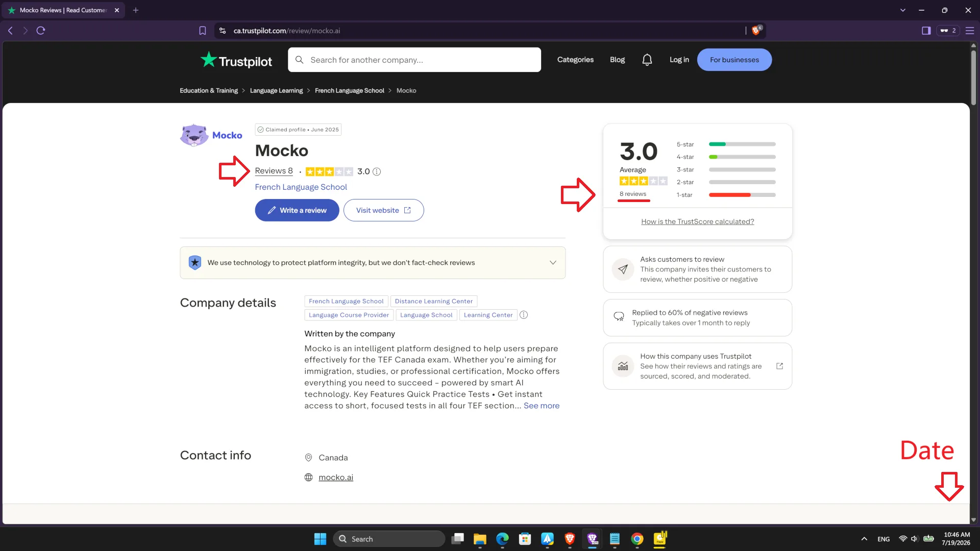
Task: Open notifications bell icon
Action: tap(647, 60)
